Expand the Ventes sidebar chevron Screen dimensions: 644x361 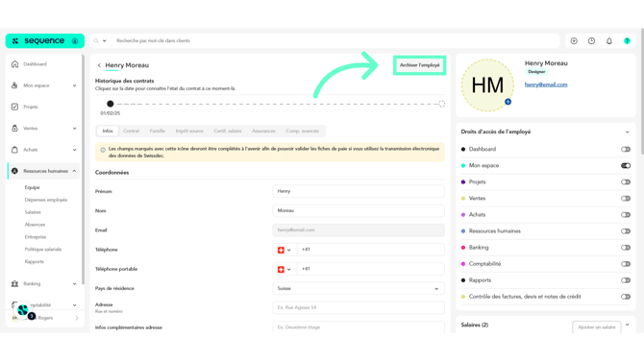[74, 129]
